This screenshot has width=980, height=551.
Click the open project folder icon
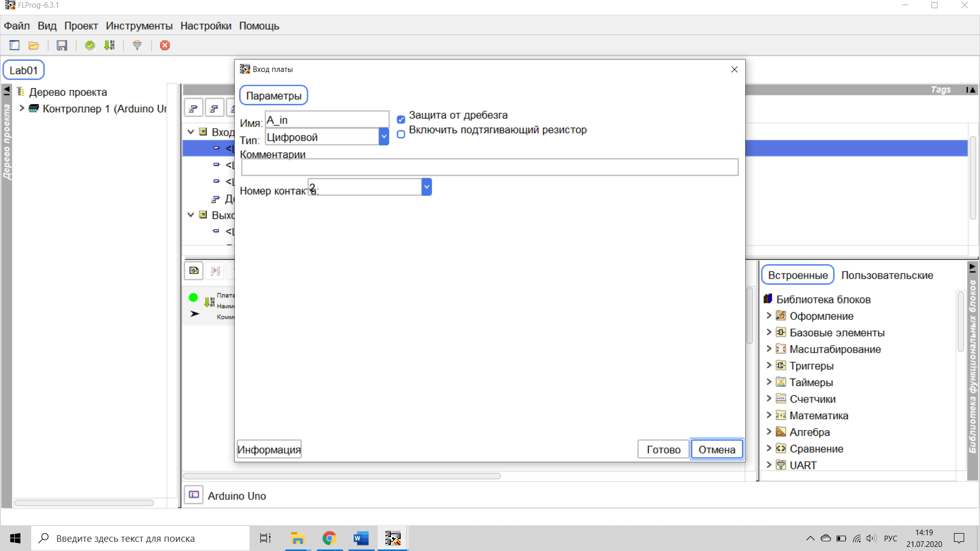(34, 45)
